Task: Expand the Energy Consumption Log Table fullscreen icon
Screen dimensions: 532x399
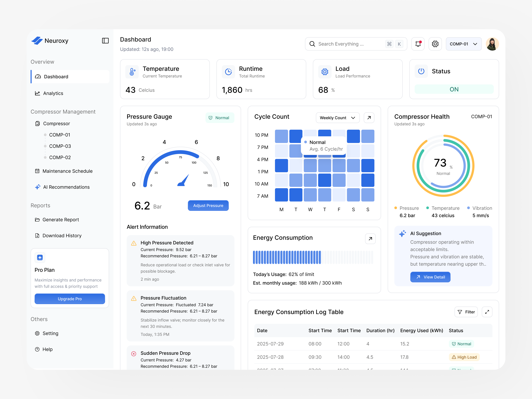Action: point(487,312)
